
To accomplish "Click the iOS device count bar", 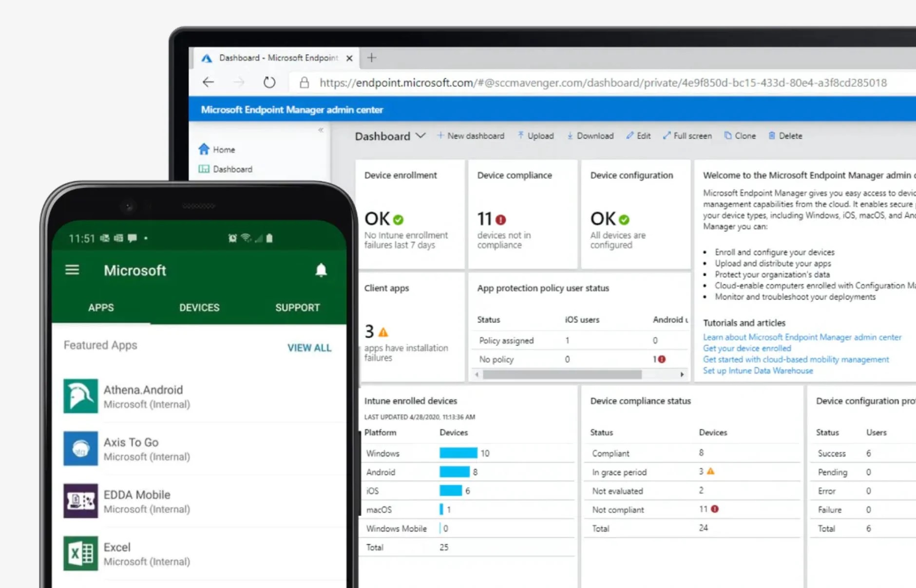I will 451,491.
